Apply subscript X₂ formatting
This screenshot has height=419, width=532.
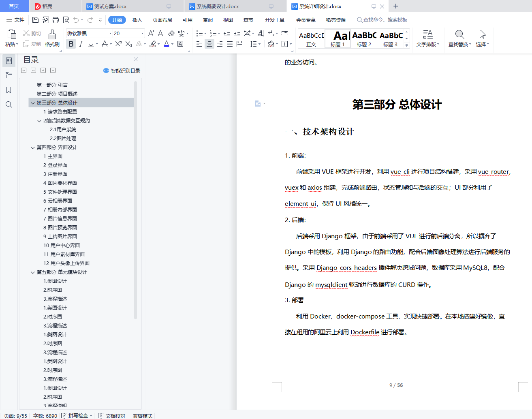coord(129,44)
